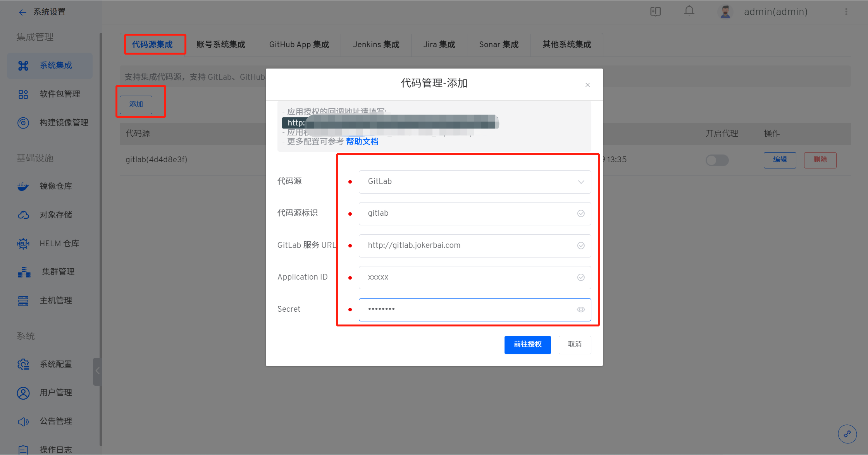This screenshot has height=455, width=868.
Task: Click the 代码源 column header
Action: 138,134
